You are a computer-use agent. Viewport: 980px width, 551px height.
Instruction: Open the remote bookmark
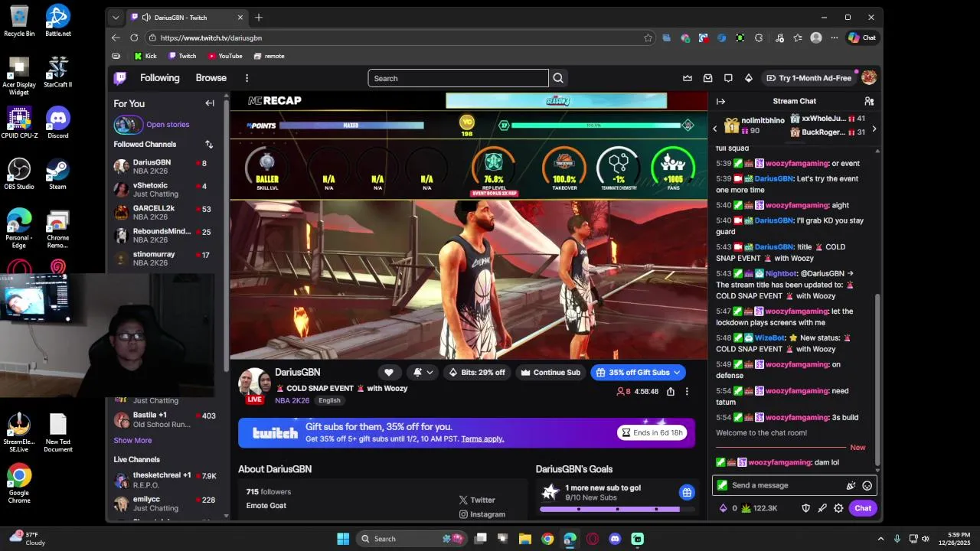pos(269,56)
